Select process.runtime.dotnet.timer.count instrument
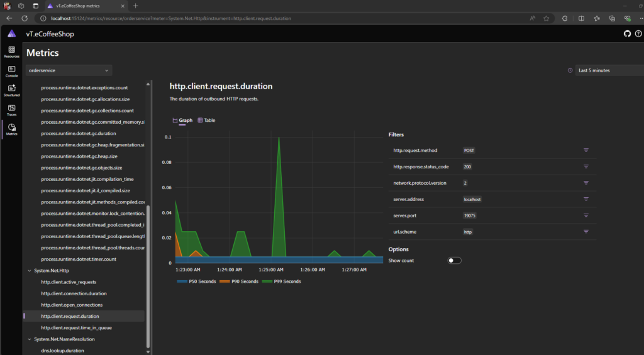 tap(79, 259)
